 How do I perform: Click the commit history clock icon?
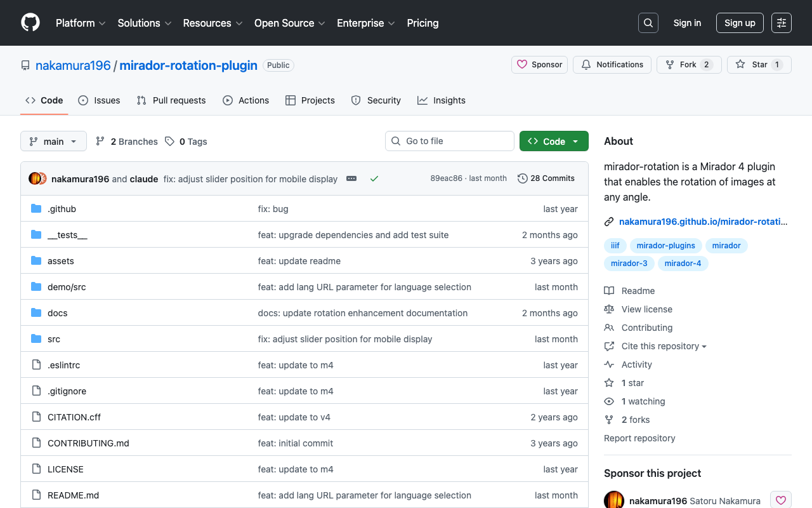coord(523,178)
